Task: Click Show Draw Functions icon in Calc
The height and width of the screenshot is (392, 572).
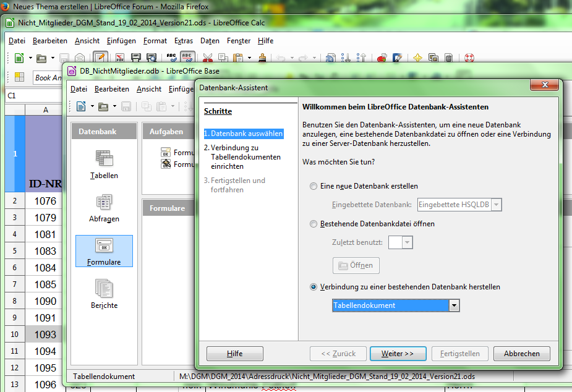Action: tap(397, 58)
